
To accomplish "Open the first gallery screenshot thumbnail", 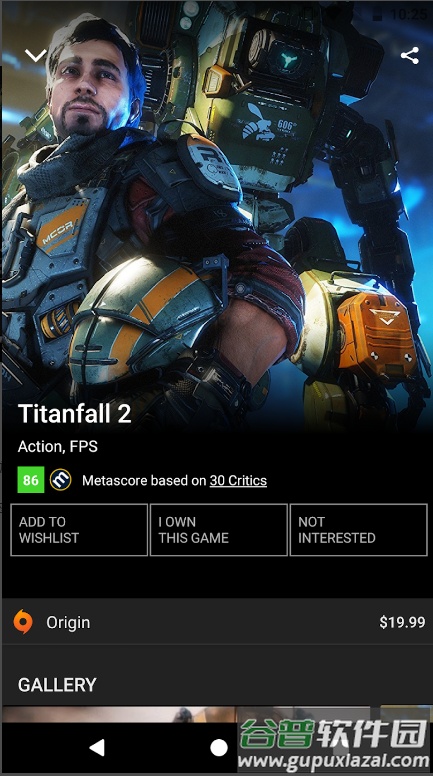I will [x=119, y=715].
